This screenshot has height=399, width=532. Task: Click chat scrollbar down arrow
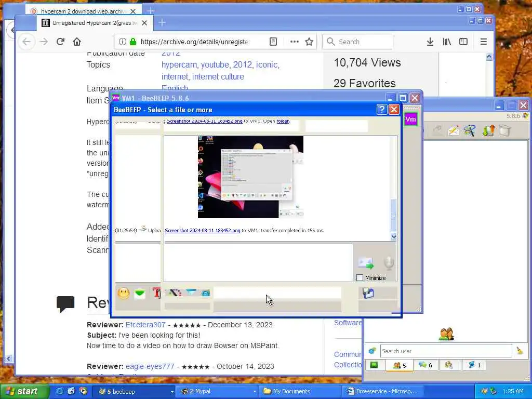click(394, 236)
